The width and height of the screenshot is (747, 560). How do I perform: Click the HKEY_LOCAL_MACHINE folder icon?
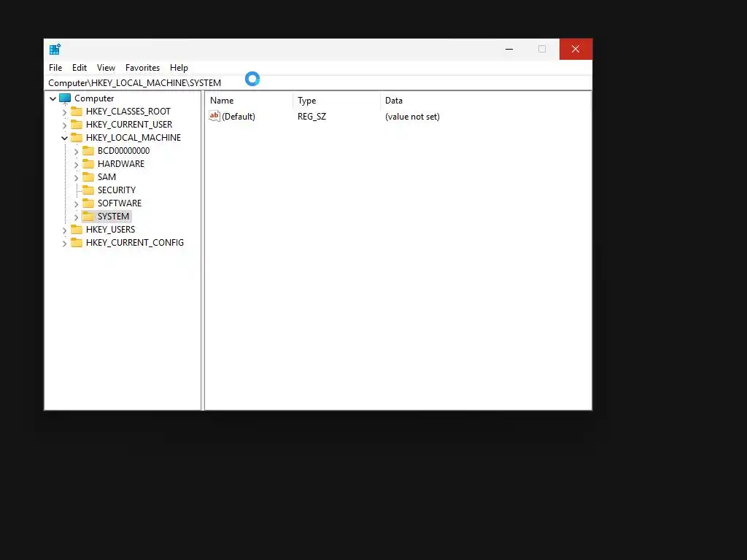(76, 138)
